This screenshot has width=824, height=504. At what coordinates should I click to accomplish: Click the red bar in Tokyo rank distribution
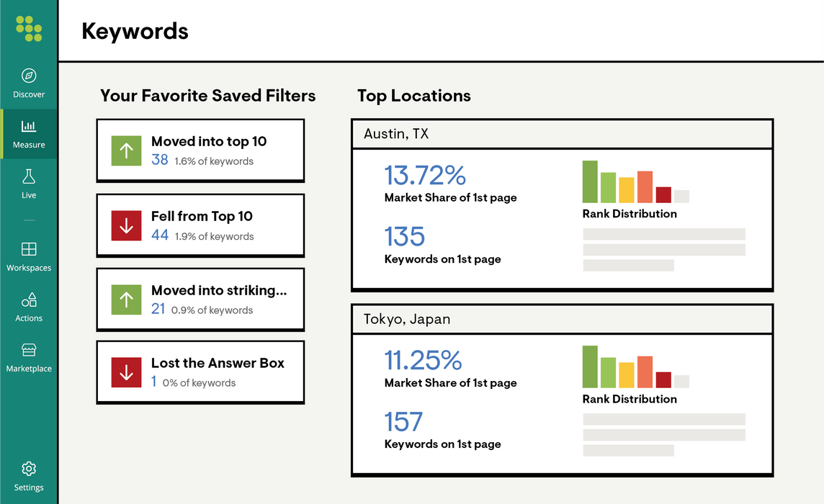663,380
